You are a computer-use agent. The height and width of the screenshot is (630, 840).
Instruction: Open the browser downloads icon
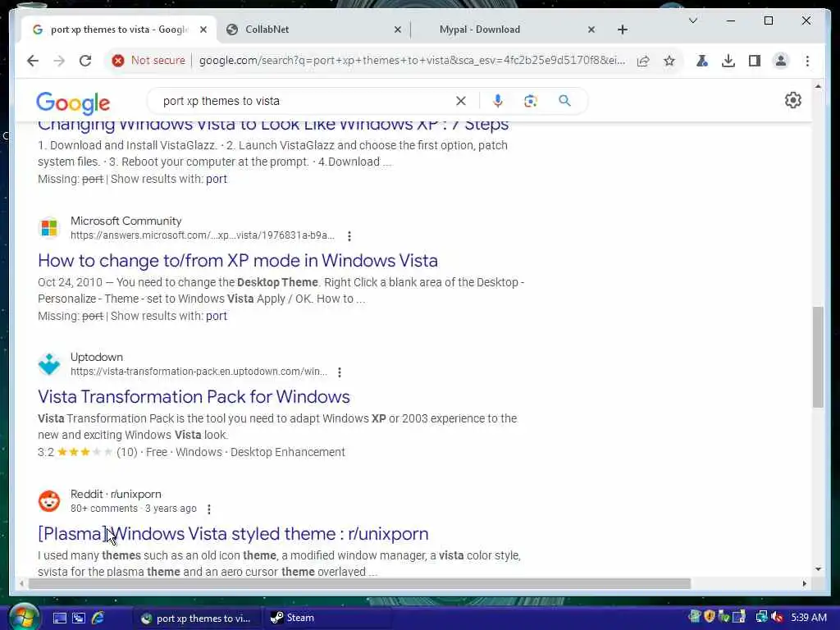[728, 61]
